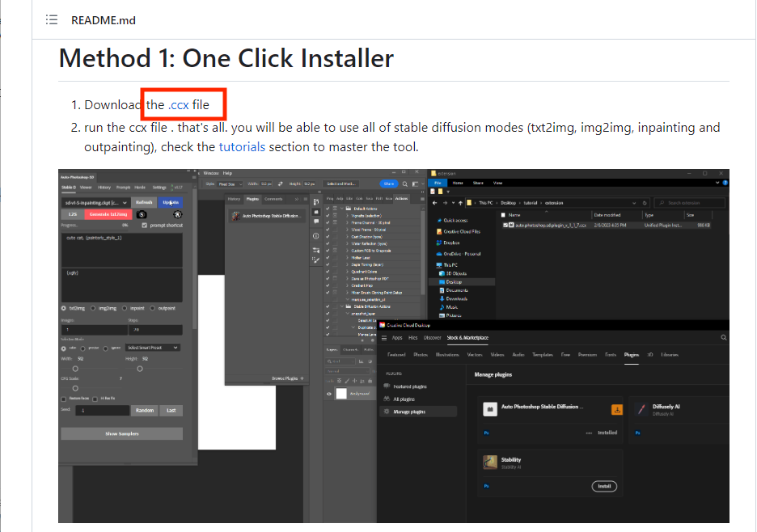
Task: Adjust the Height slider handle
Action: 140,369
